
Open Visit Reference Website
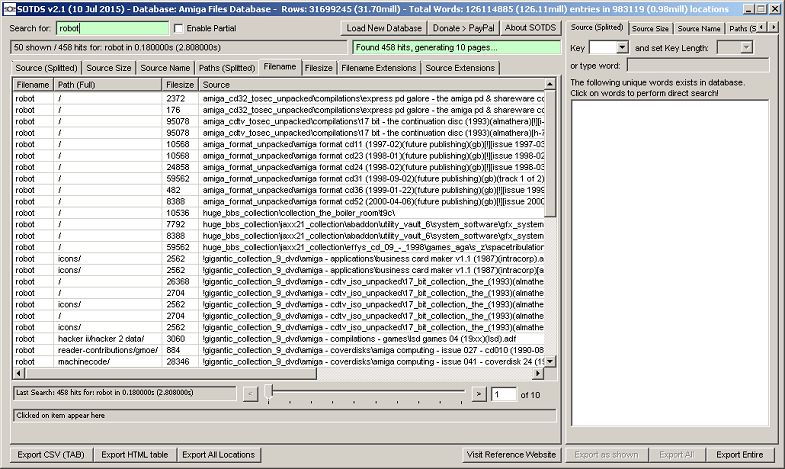(512, 455)
